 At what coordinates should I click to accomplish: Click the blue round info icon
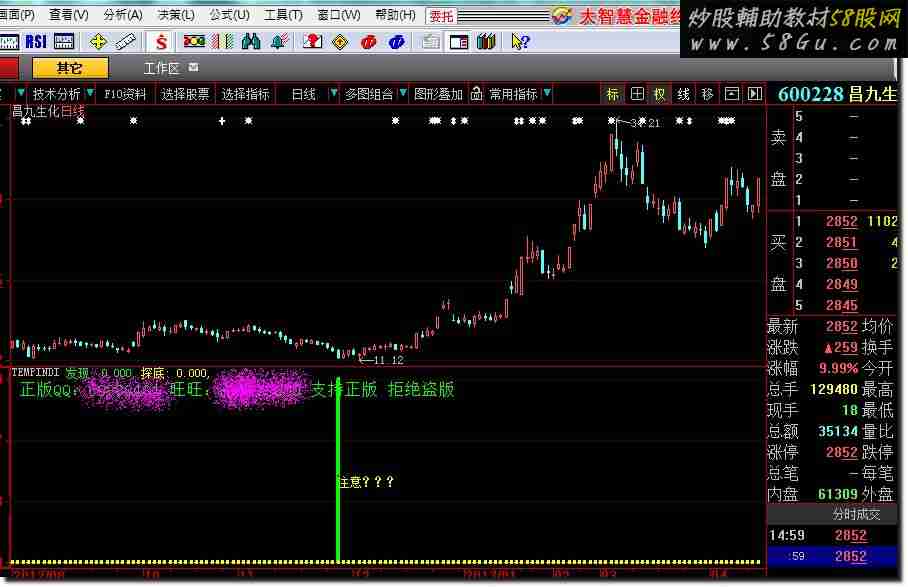coord(397,42)
